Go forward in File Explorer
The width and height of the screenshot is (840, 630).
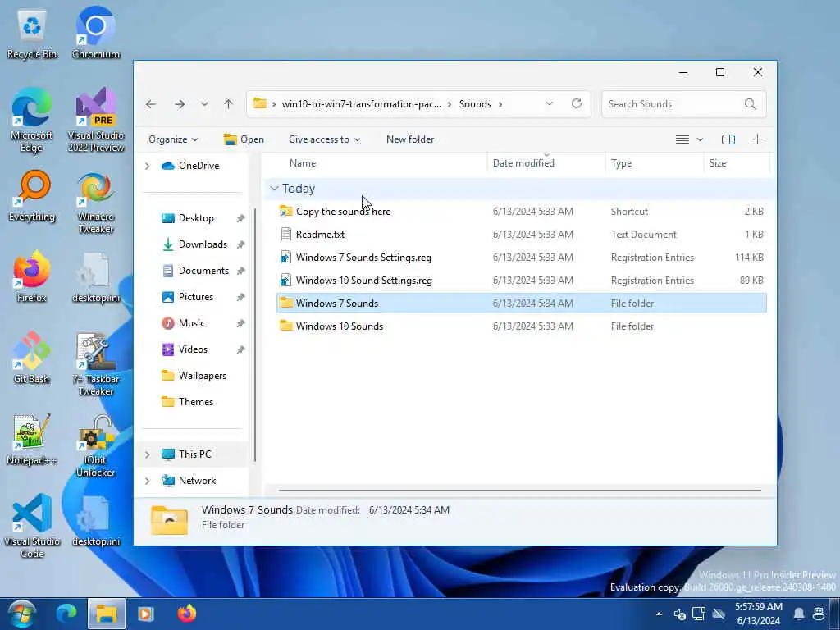pyautogui.click(x=180, y=104)
